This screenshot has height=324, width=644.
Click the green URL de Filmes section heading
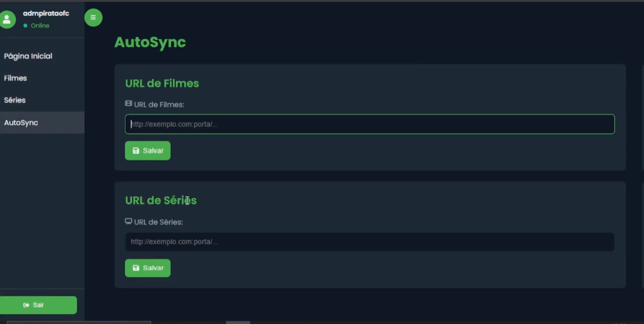pyautogui.click(x=162, y=83)
